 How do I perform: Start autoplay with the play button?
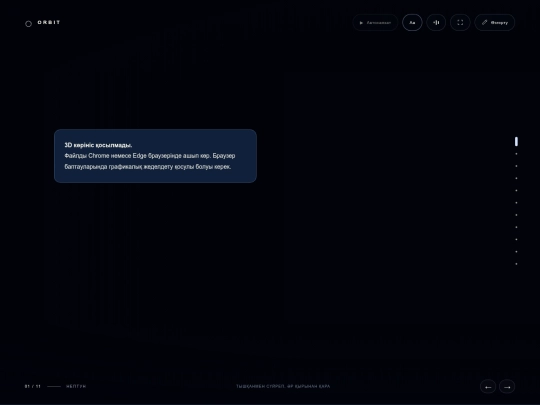(x=375, y=23)
